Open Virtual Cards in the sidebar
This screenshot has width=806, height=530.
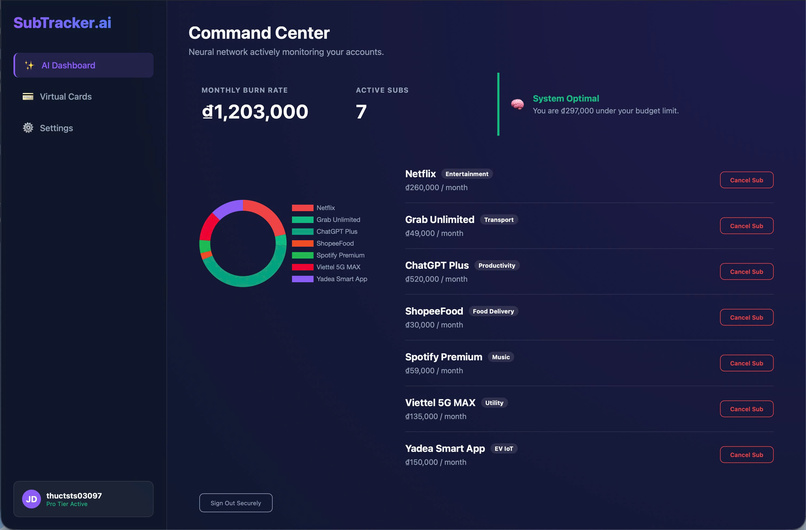pyautogui.click(x=83, y=97)
